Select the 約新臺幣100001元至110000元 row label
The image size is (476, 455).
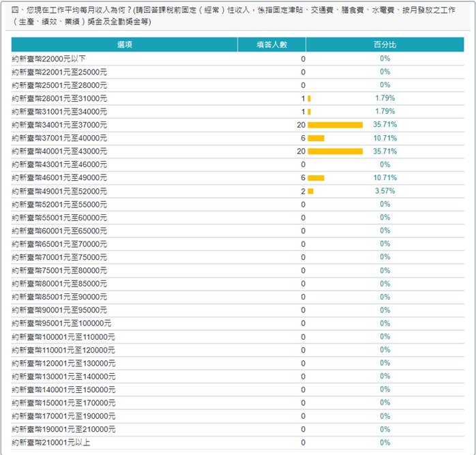(x=63, y=337)
